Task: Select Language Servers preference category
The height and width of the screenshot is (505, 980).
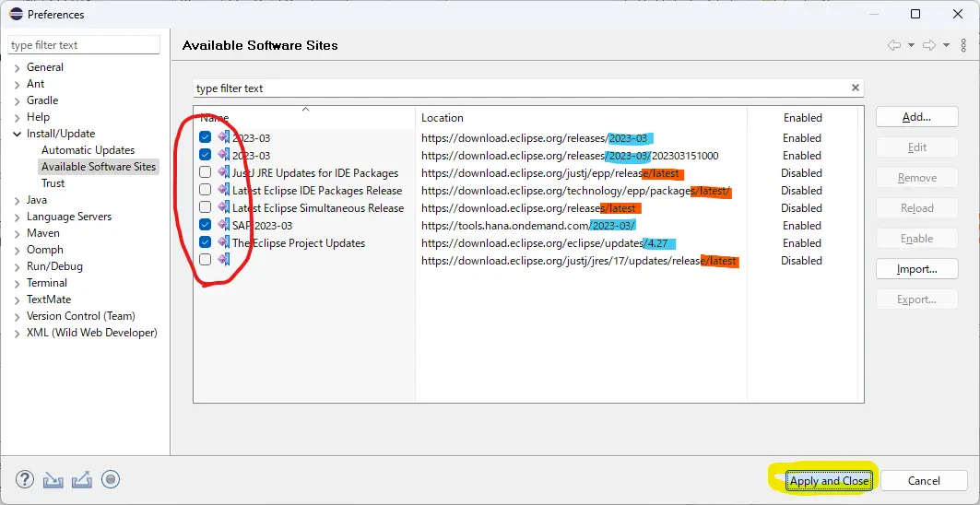Action: 69,217
